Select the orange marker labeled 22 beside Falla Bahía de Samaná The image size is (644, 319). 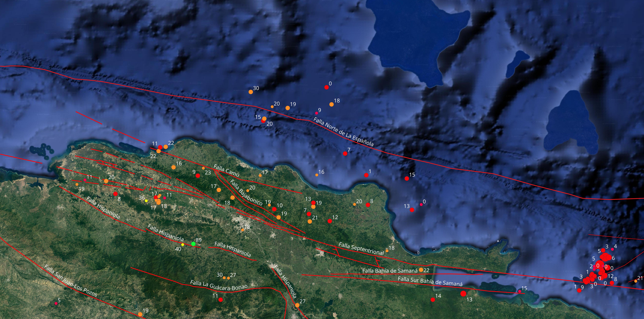click(x=421, y=270)
